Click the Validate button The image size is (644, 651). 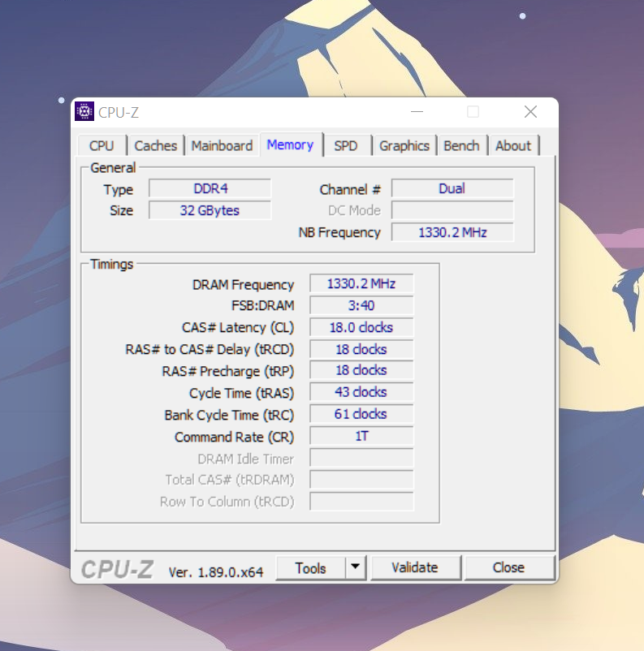415,567
